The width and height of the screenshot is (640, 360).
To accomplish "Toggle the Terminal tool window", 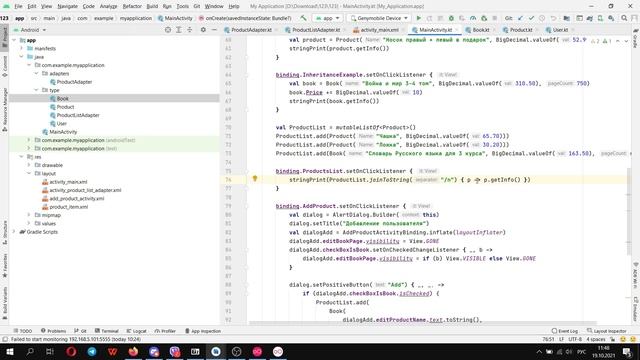I will coord(107,331).
